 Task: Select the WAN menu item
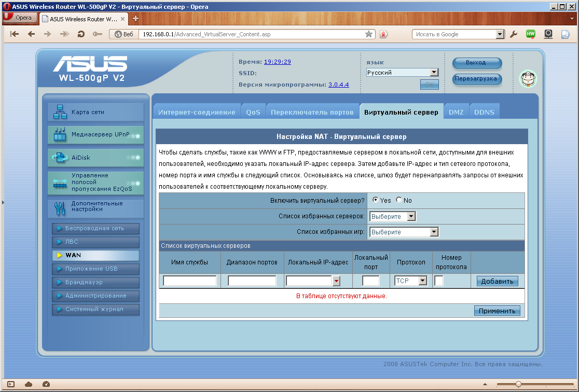tap(95, 255)
